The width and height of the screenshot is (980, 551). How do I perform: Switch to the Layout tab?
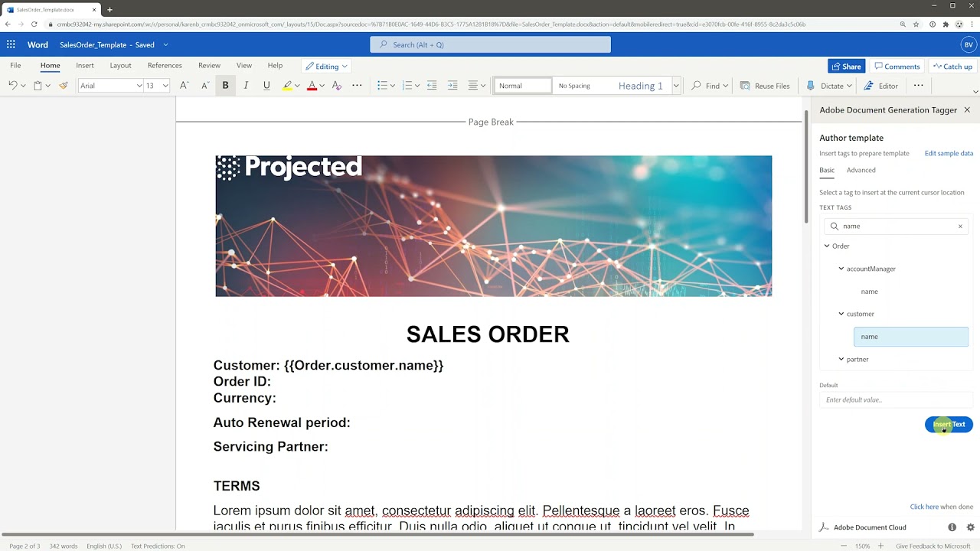tap(120, 66)
